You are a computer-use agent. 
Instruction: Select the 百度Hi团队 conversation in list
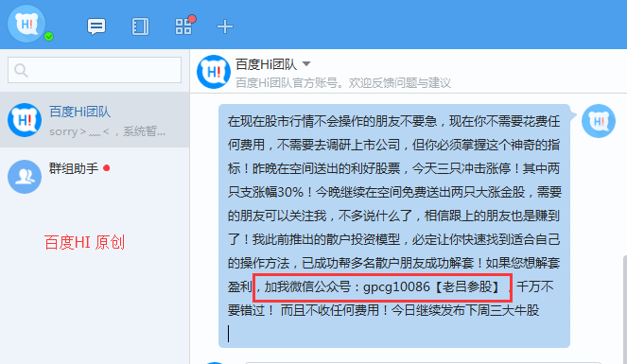pyautogui.click(x=95, y=119)
